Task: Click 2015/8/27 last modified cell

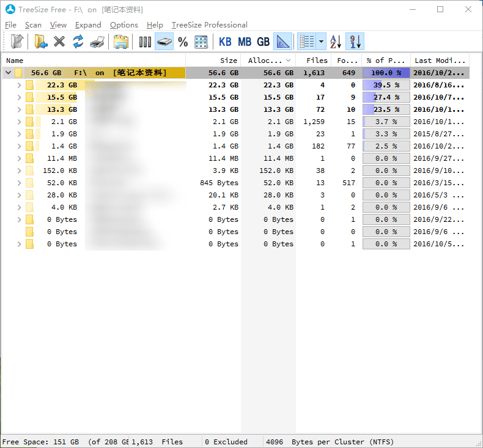Action: pos(438,134)
